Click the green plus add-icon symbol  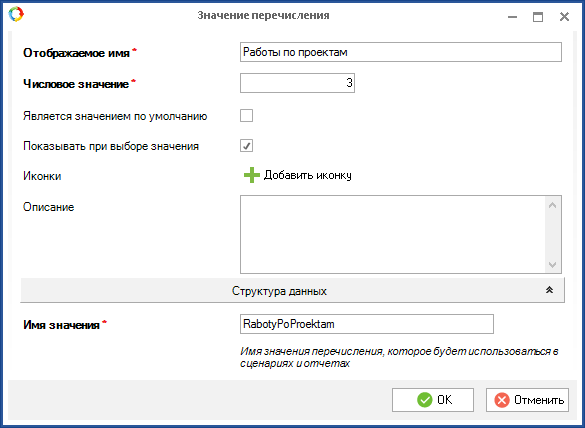coord(252,175)
